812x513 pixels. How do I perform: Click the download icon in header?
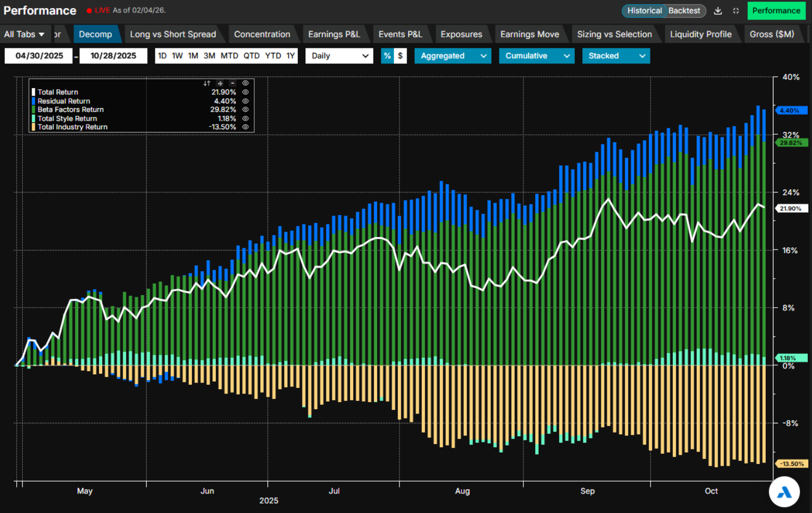click(x=718, y=11)
